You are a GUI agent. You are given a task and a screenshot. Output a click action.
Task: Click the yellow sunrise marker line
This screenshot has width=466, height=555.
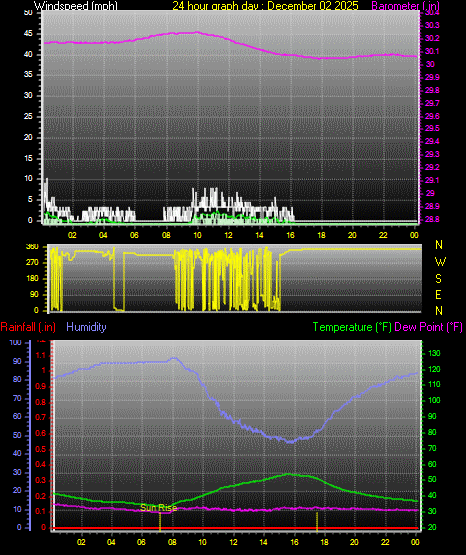[x=160, y=521]
